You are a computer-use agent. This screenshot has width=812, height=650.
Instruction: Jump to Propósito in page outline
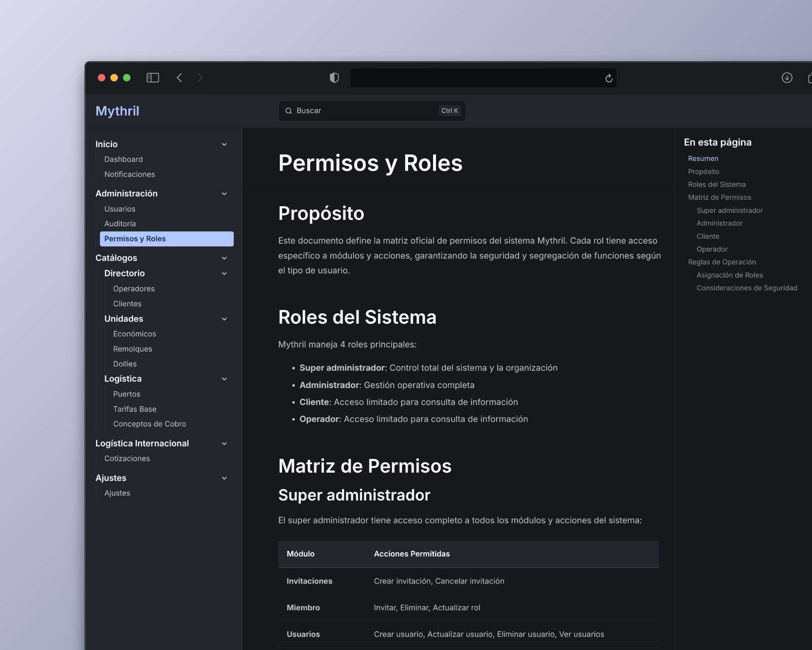703,172
